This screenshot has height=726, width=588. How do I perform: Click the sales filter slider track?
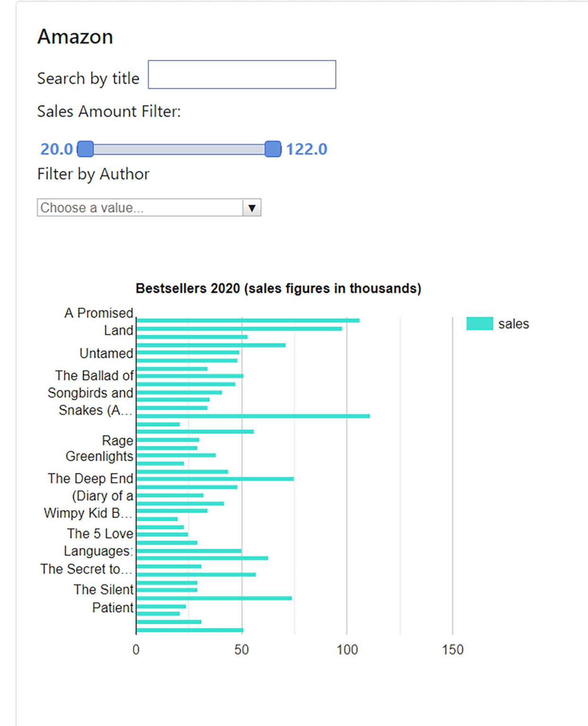pos(179,149)
